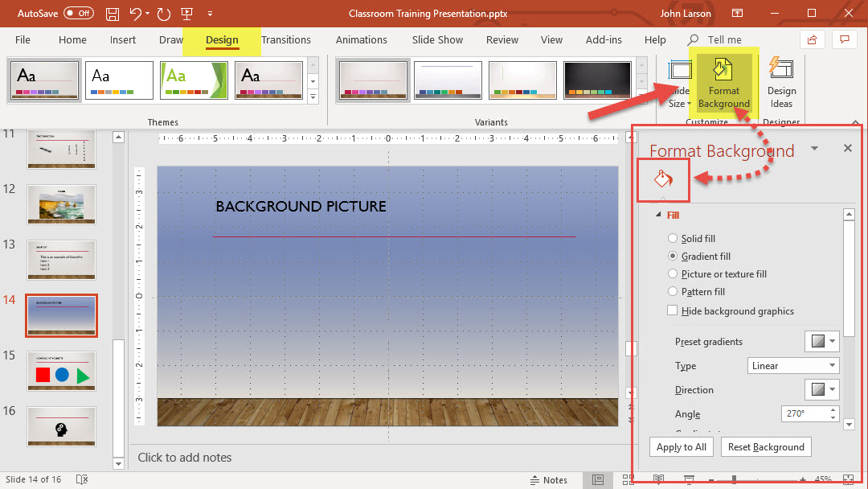Select the Solid fill radio button
This screenshot has width=868, height=489.
[x=673, y=239]
